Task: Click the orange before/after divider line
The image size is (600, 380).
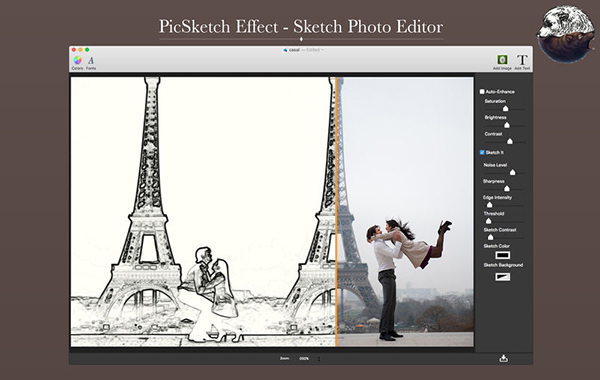Action: (336, 212)
